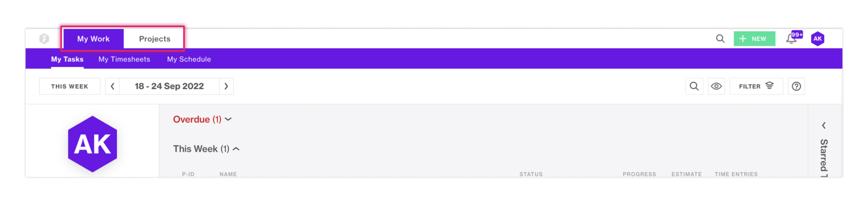This screenshot has width=868, height=224.
Task: Go to next week arrow
Action: tap(226, 86)
